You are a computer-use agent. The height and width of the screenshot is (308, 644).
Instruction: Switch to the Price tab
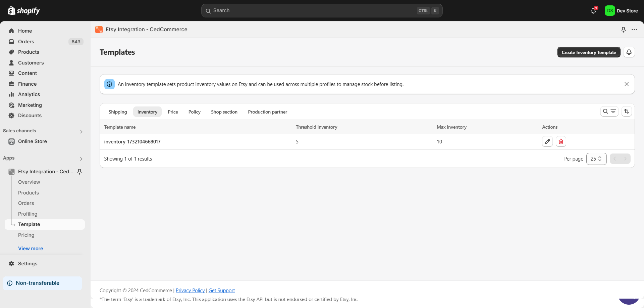[x=173, y=112]
